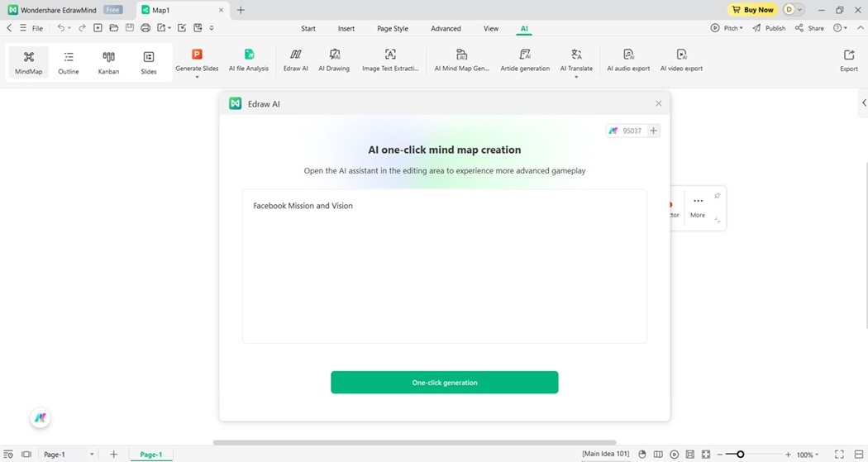Screen dimensions: 868x462
Task: Collapse the ribbon with chevron
Action: click(861, 27)
